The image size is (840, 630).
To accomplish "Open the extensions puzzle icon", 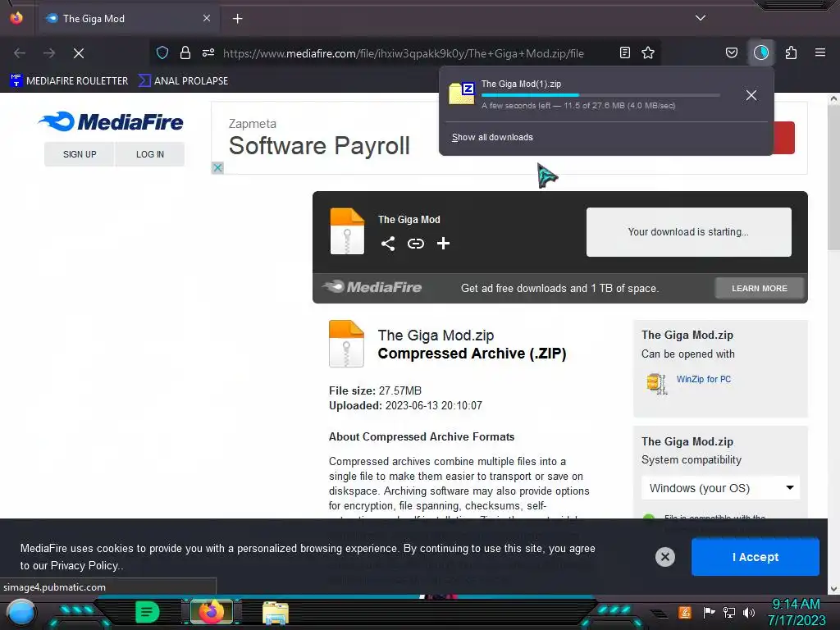I will (x=792, y=52).
